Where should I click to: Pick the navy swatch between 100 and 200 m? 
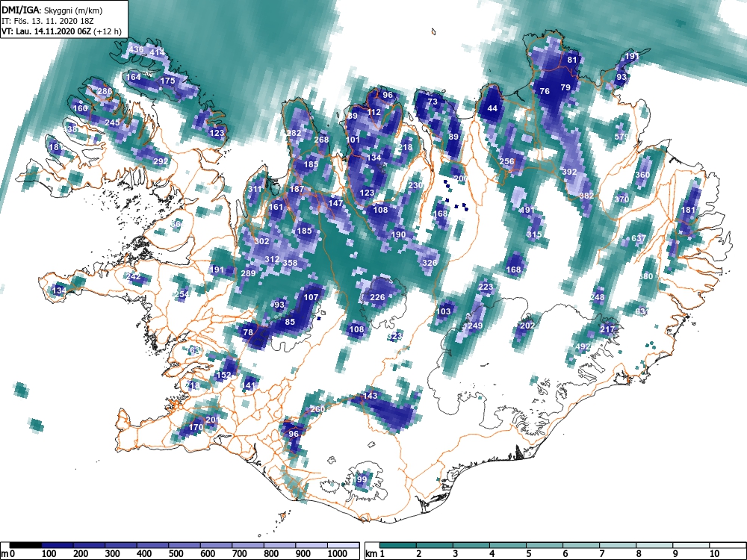coord(58,545)
